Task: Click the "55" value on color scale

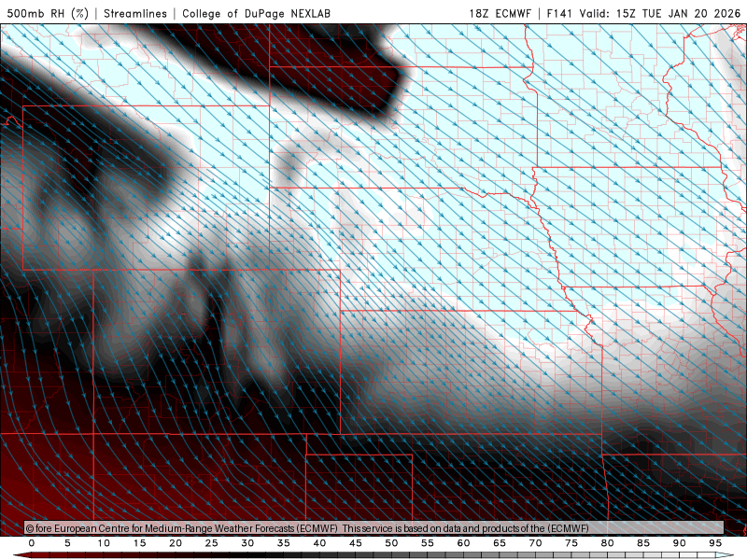Action: click(428, 543)
